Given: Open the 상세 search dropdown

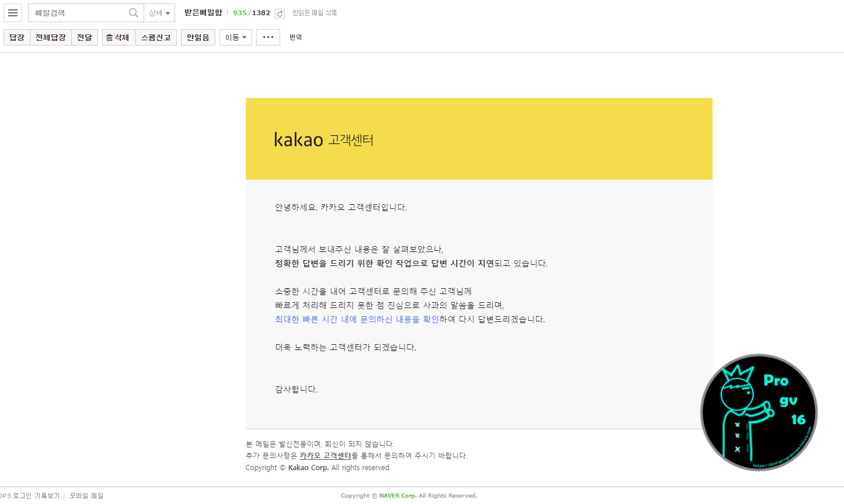Looking at the screenshot, I should (x=159, y=13).
